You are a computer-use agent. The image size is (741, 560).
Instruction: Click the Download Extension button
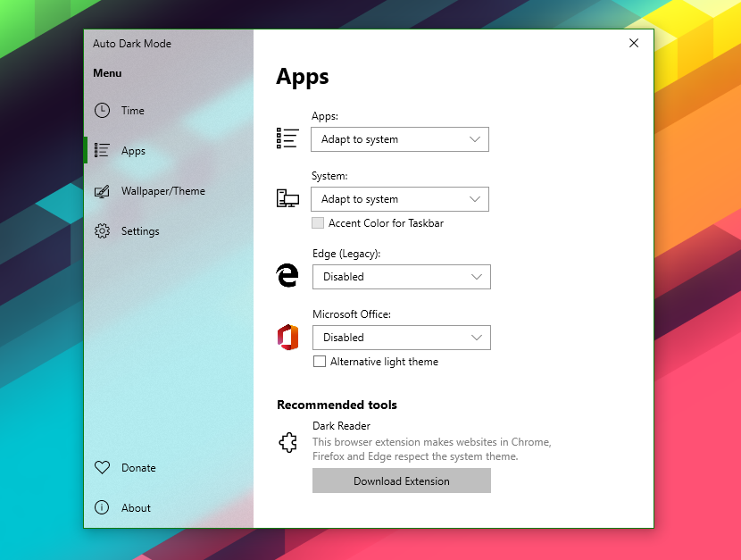pos(402,481)
